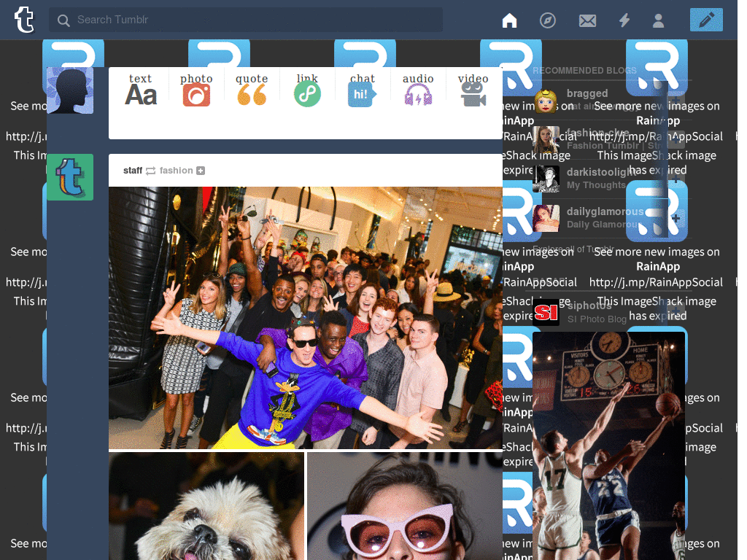The height and width of the screenshot is (560, 747).
Task: Focus the Search Tumblr field
Action: [x=246, y=20]
